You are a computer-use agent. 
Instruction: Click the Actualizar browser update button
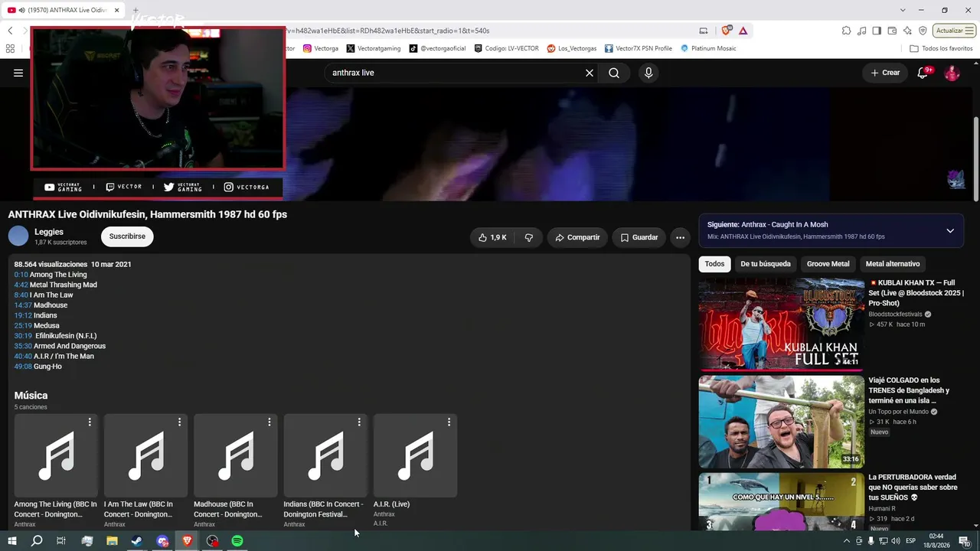coord(954,31)
